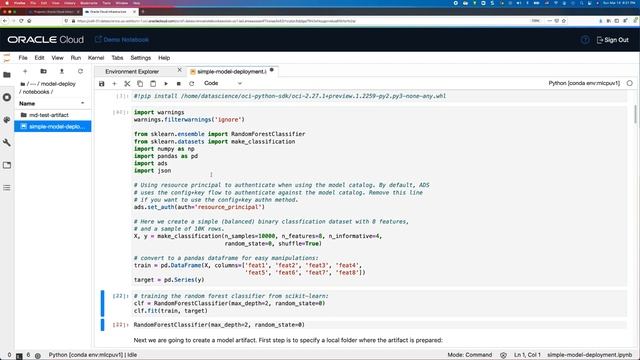Screen dimensions: 640x360
Task: Open the wrench tools sidebar icon
Action: pos(7,142)
